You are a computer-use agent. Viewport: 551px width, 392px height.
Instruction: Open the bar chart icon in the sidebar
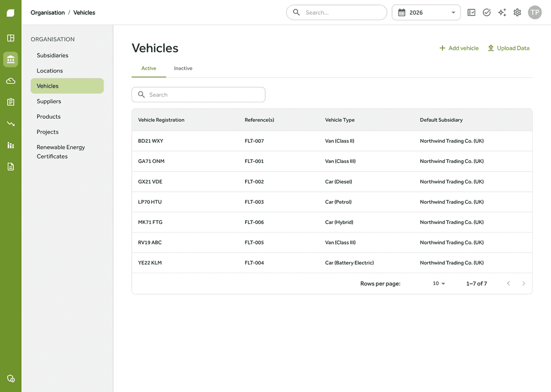[11, 145]
